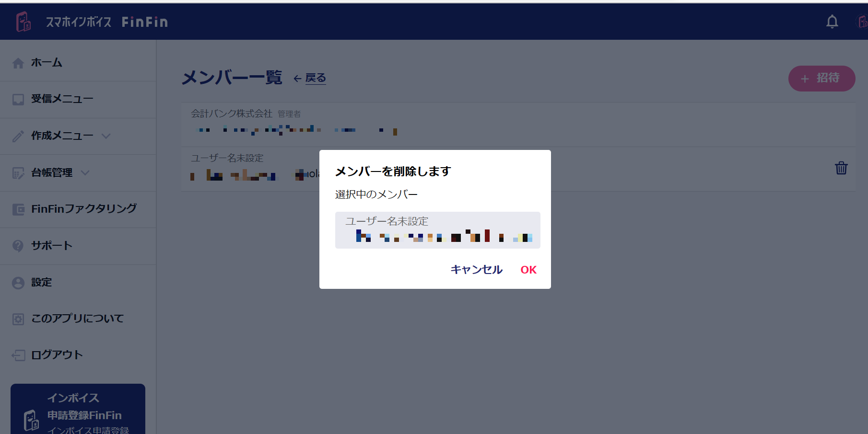Screen dimensions: 868x434
Task: Open the notification bell
Action: pos(832,22)
